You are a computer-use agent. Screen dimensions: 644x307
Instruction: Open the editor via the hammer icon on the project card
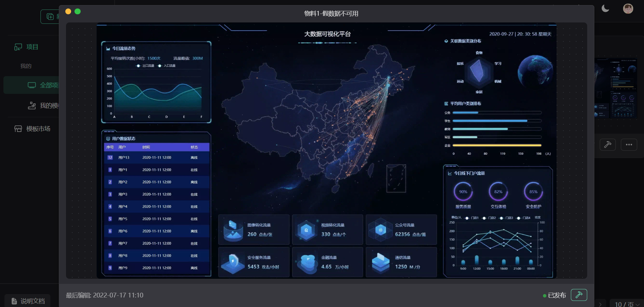(608, 144)
